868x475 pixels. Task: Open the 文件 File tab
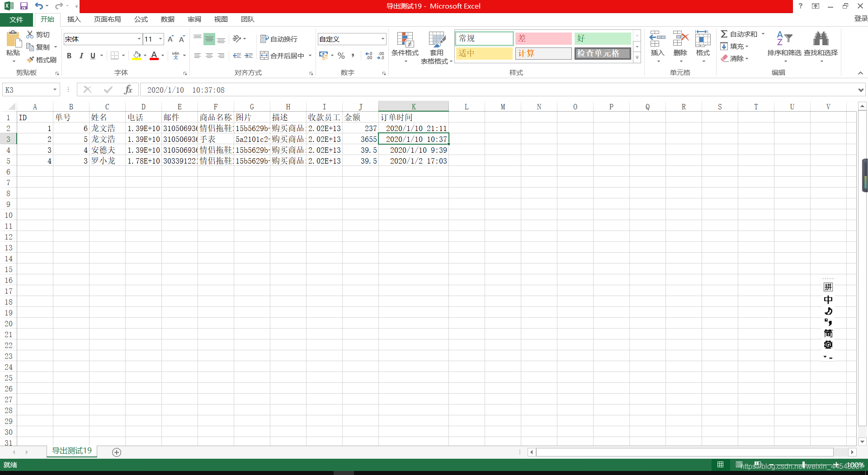(16, 19)
